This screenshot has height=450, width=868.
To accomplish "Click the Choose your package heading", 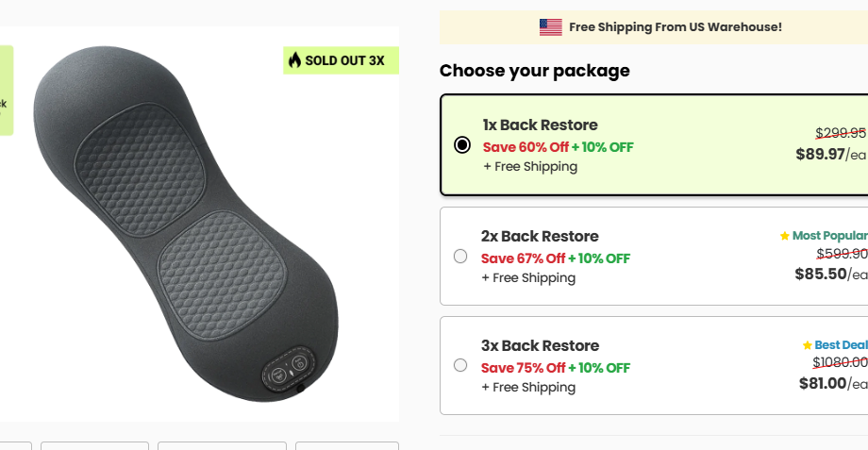I will (x=534, y=71).
